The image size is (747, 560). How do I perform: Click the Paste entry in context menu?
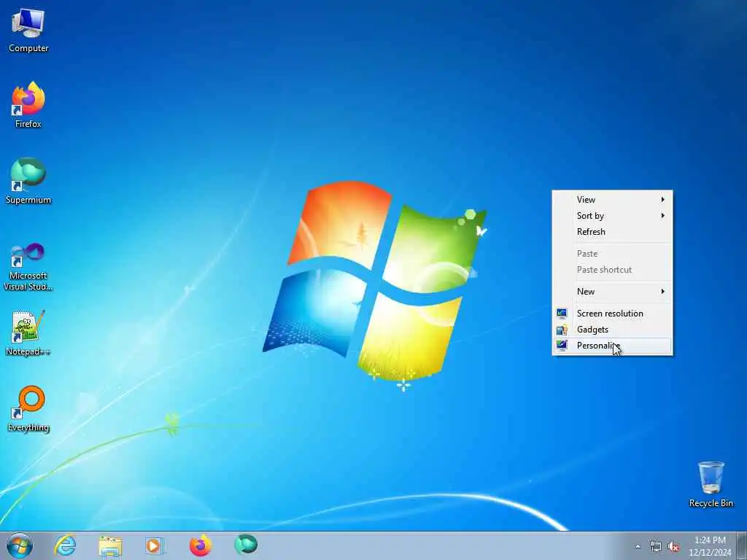click(x=613, y=253)
